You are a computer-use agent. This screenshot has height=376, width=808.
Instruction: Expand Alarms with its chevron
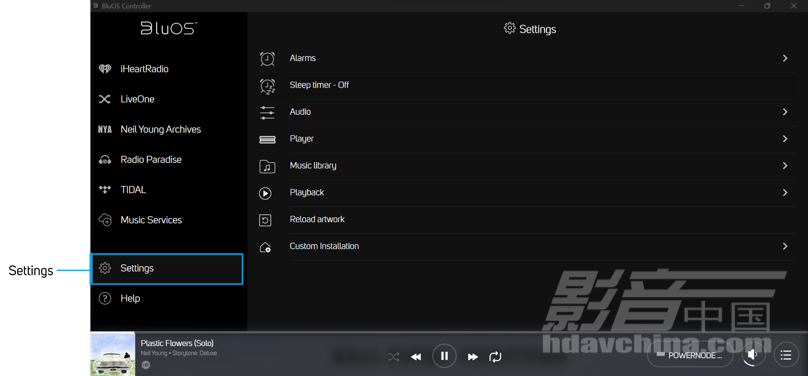(785, 58)
